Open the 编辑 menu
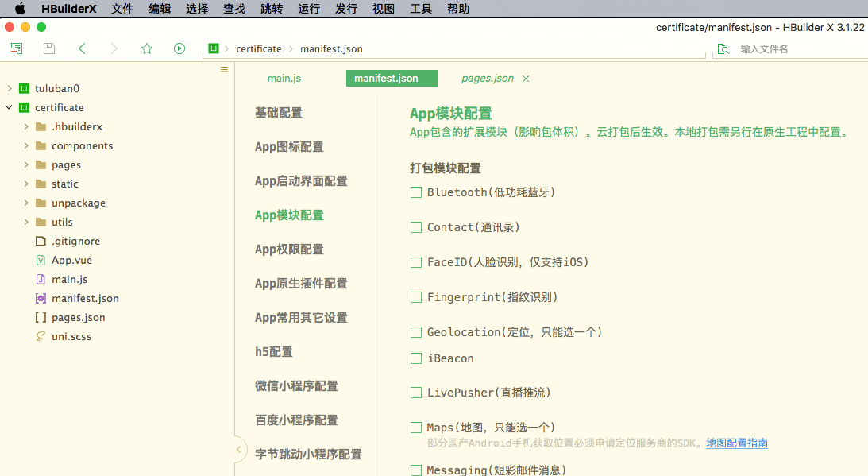Screen dimensions: 868x476 pyautogui.click(x=160, y=9)
